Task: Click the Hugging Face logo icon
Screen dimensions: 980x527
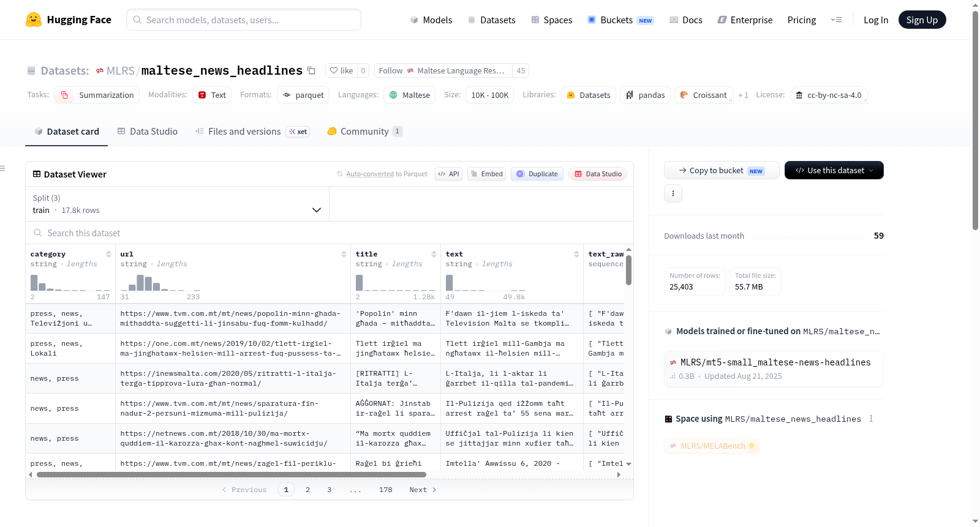Action: click(x=34, y=20)
